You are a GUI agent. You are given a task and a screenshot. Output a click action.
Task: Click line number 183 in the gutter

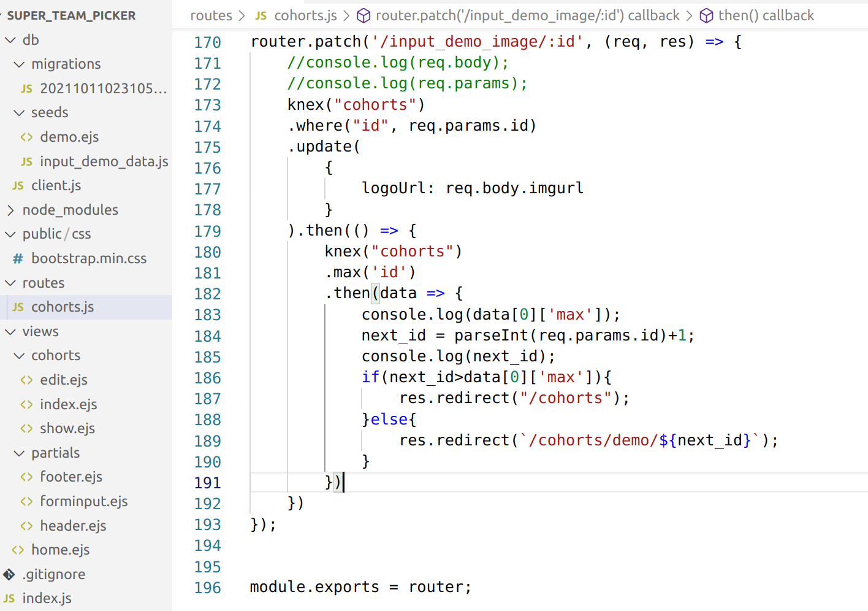tap(208, 314)
